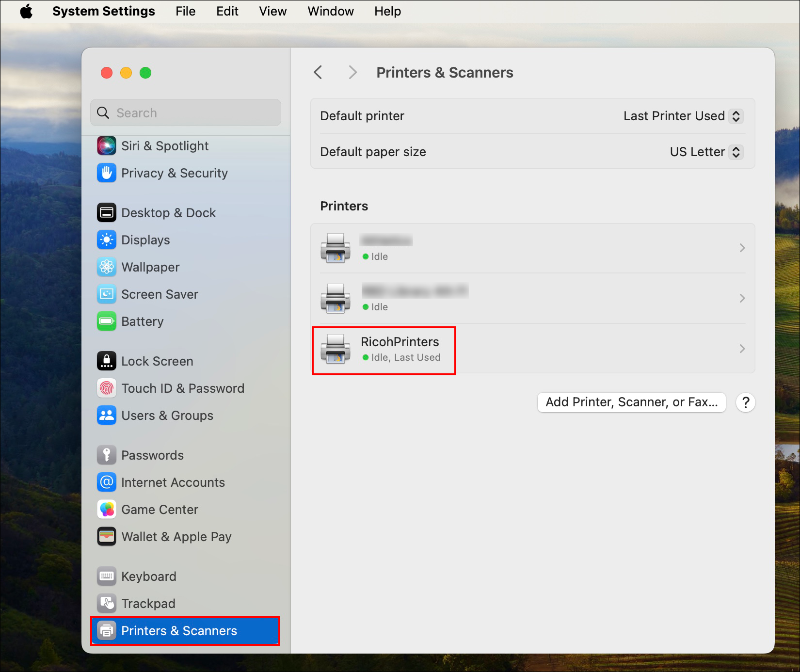Open Displays sun icon
This screenshot has width=800, height=672.
[107, 240]
